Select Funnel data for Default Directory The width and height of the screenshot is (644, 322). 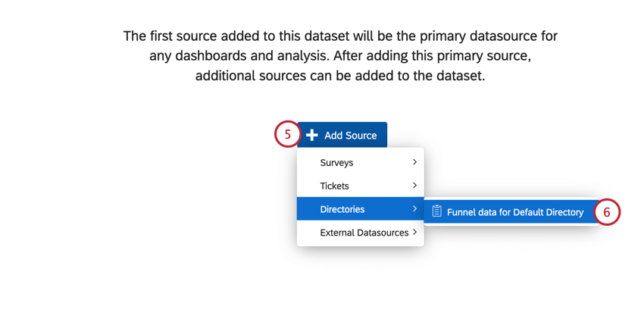[515, 212]
